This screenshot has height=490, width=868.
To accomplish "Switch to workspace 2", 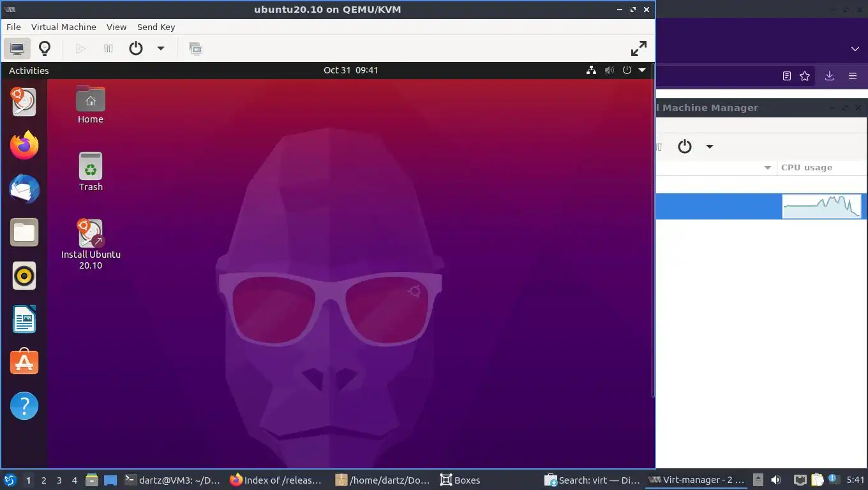I will tap(43, 480).
